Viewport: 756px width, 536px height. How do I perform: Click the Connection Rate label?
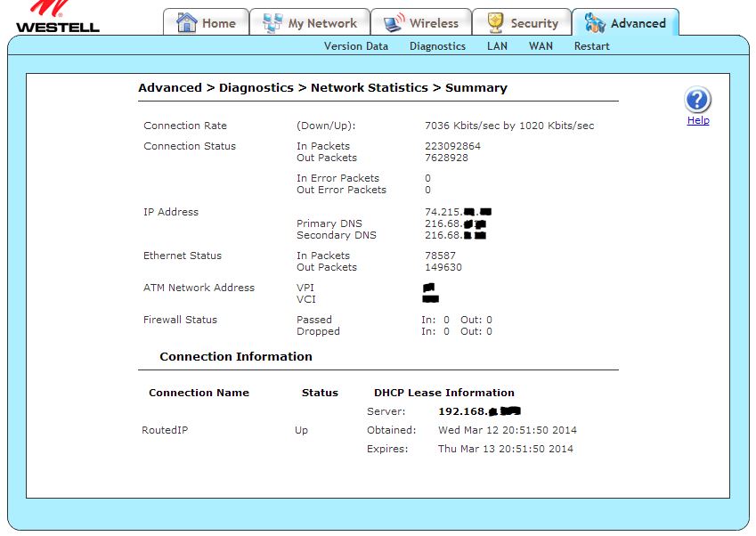(185, 126)
